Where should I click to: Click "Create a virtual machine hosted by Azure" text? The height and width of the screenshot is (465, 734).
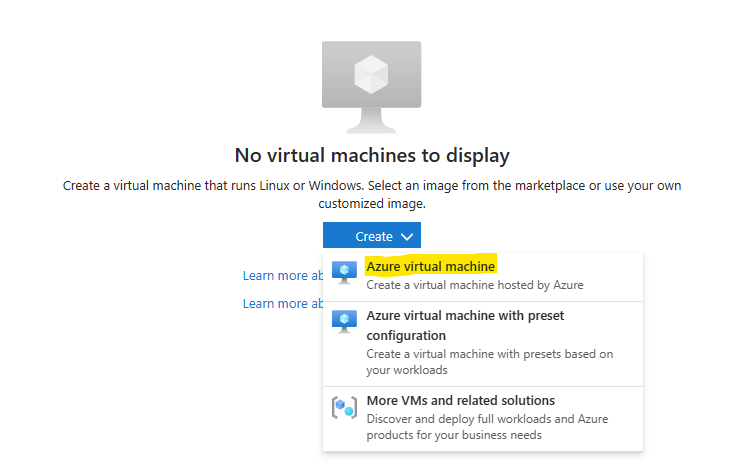[475, 285]
